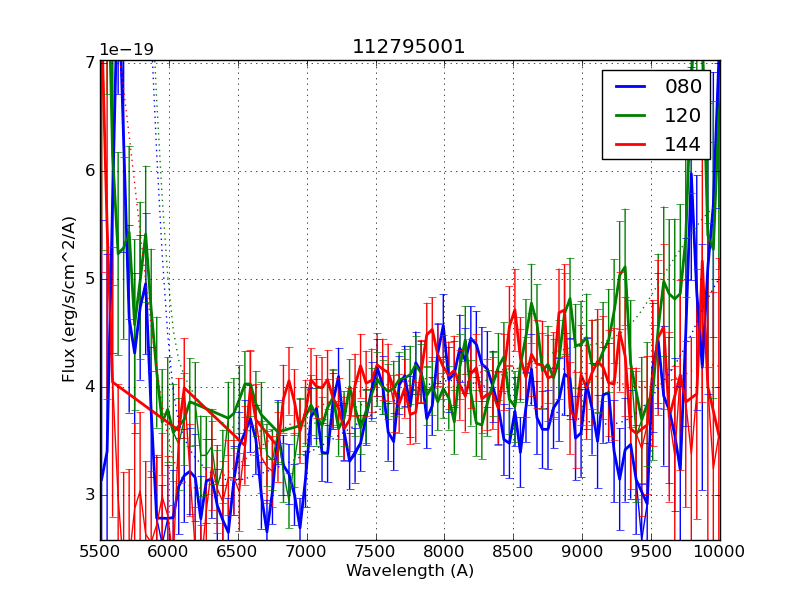The height and width of the screenshot is (600, 800).
Task: Select the 144 legend label
Action: pos(683,144)
